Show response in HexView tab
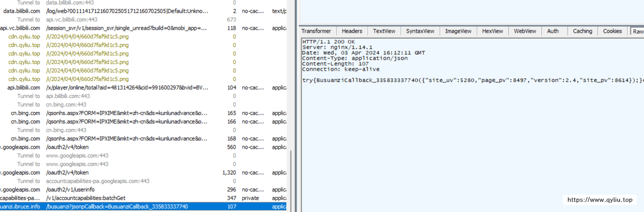Image resolution: width=644 pixels, height=212 pixels. pyautogui.click(x=492, y=31)
